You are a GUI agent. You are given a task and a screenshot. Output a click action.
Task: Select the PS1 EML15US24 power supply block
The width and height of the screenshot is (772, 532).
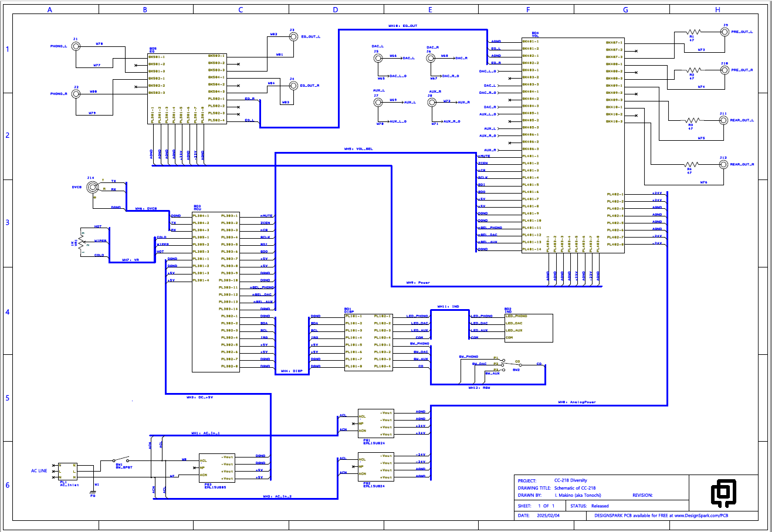pyautogui.click(x=376, y=423)
